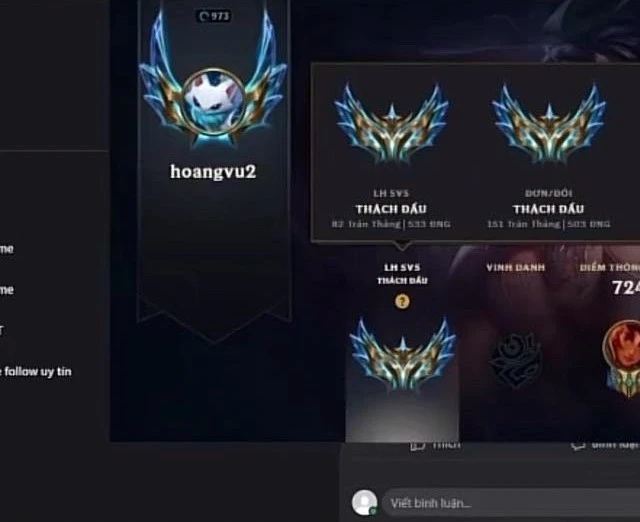The width and height of the screenshot is (640, 522).
Task: Click the Đơn/Đôi Thách Đấu rank text
Action: coord(549,209)
